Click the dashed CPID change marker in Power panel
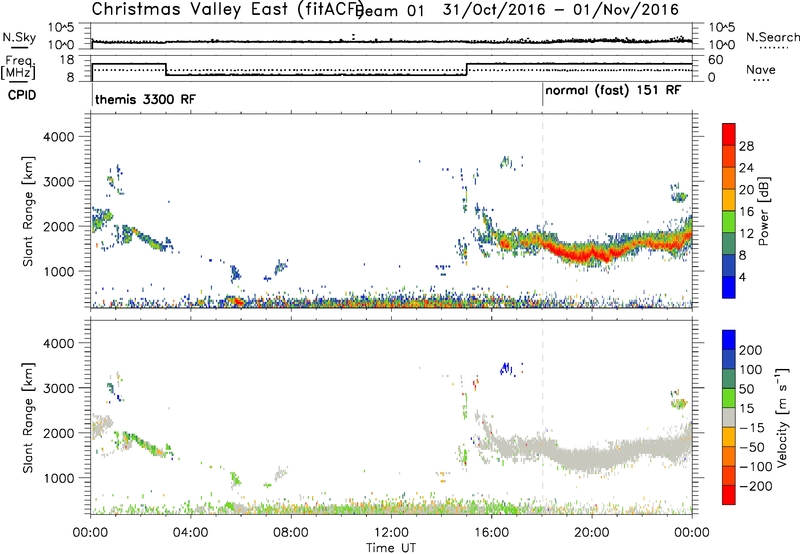The image size is (800, 554). [542, 211]
